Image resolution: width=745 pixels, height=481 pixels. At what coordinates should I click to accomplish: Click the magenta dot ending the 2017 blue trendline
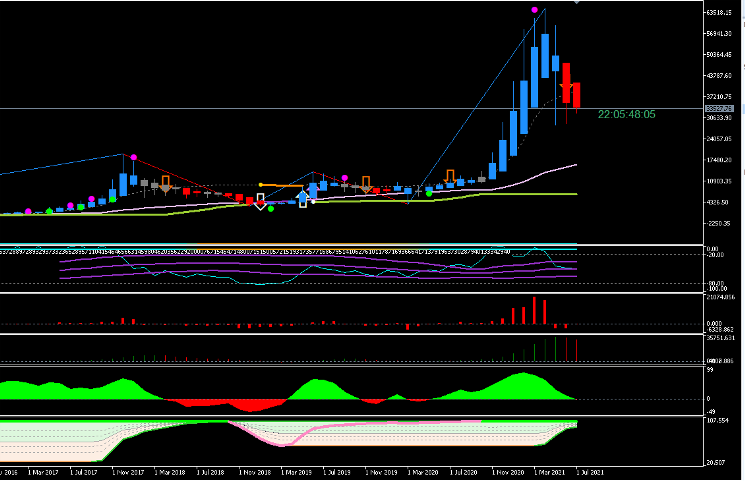132,156
